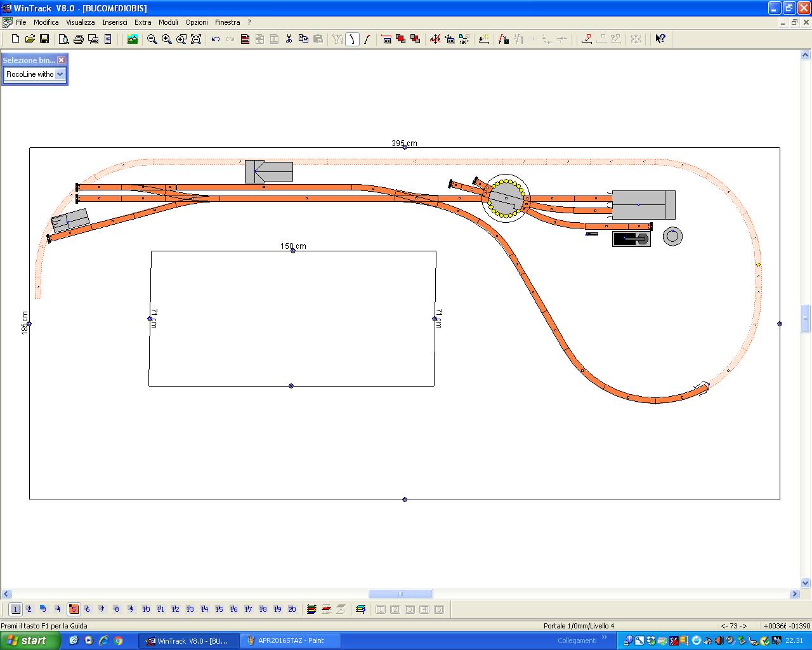Toggle active layer 5 button
The image size is (812, 650).
click(x=74, y=609)
